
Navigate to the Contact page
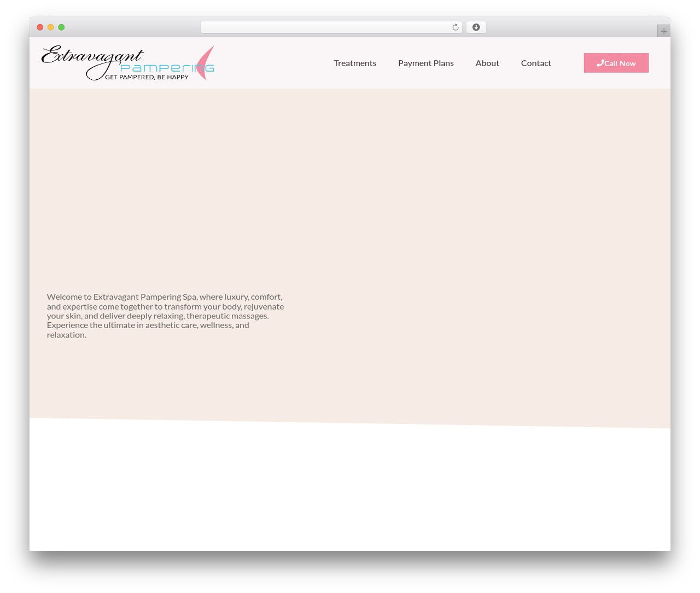tap(536, 63)
